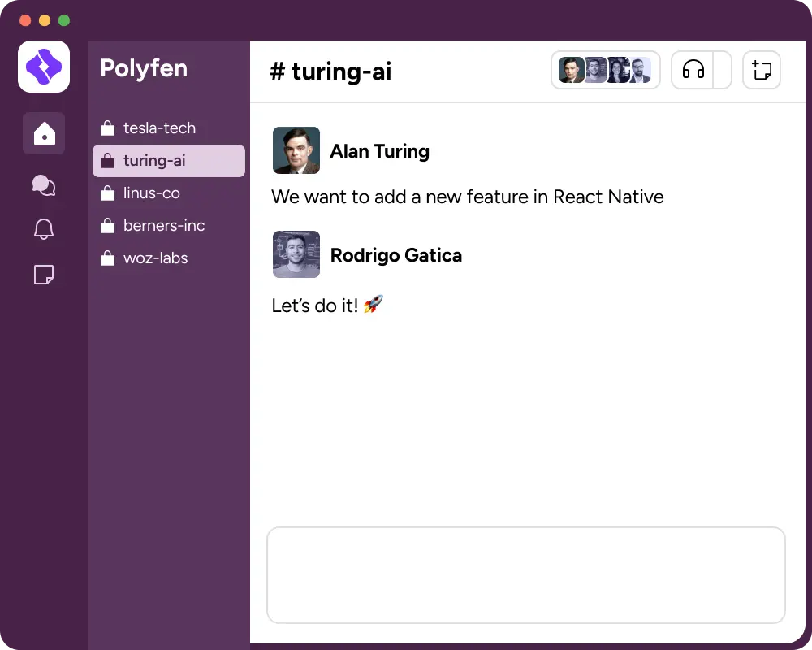Screen dimensions: 812x650
Task: Click the add note icon in header
Action: (761, 70)
